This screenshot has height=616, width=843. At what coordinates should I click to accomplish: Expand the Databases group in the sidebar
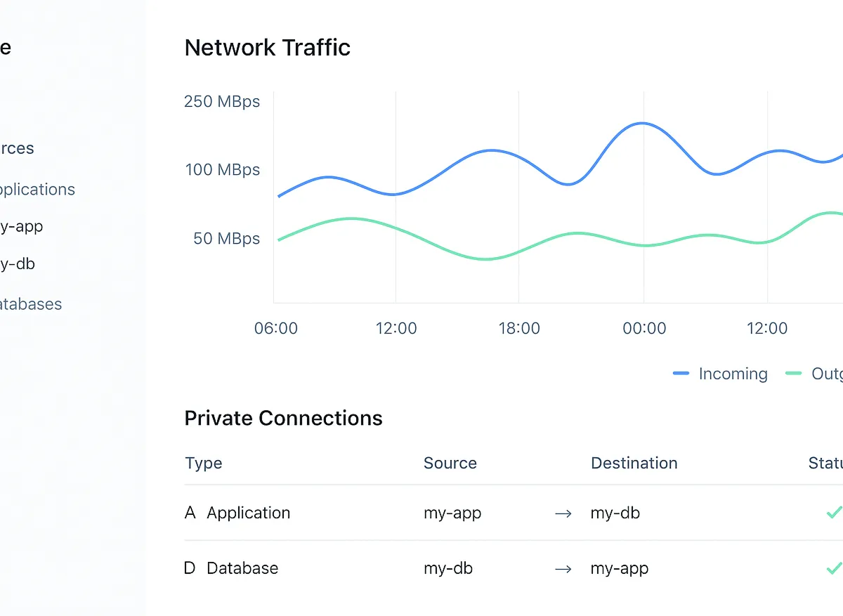(x=31, y=304)
